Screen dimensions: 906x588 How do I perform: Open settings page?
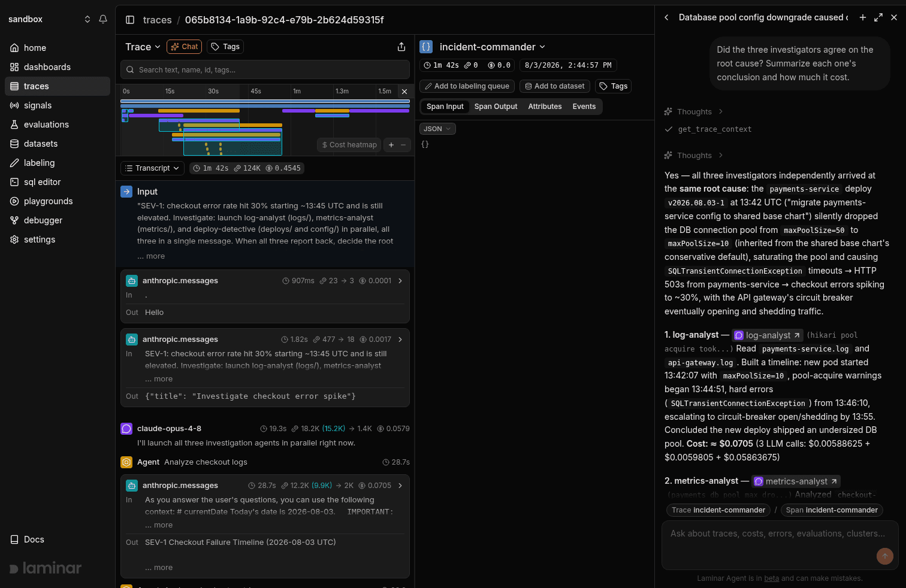tap(58, 240)
